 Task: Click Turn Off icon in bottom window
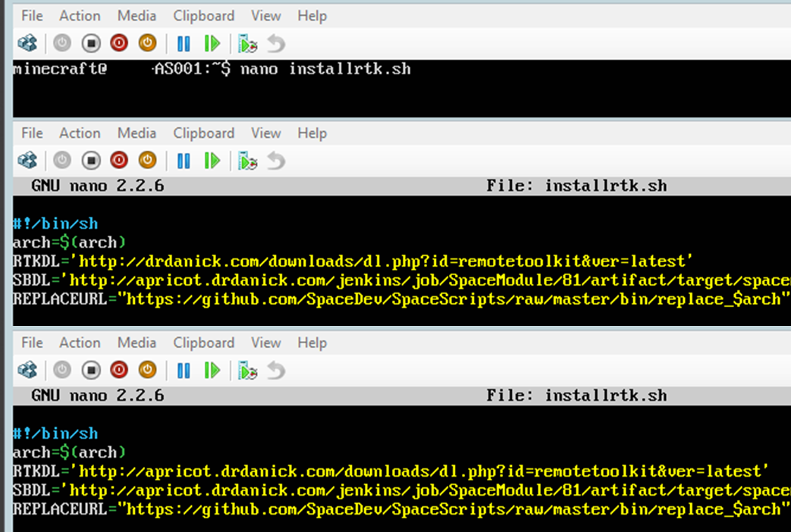[x=91, y=371]
